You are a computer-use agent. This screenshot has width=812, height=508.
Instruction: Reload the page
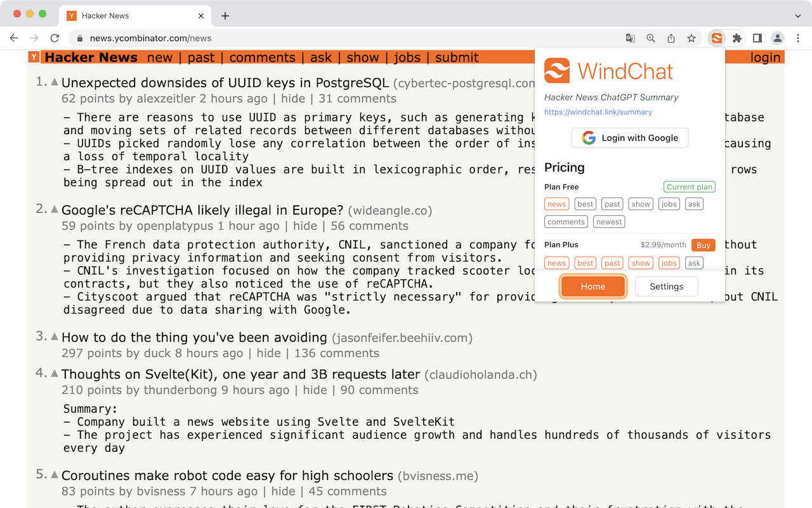click(55, 38)
